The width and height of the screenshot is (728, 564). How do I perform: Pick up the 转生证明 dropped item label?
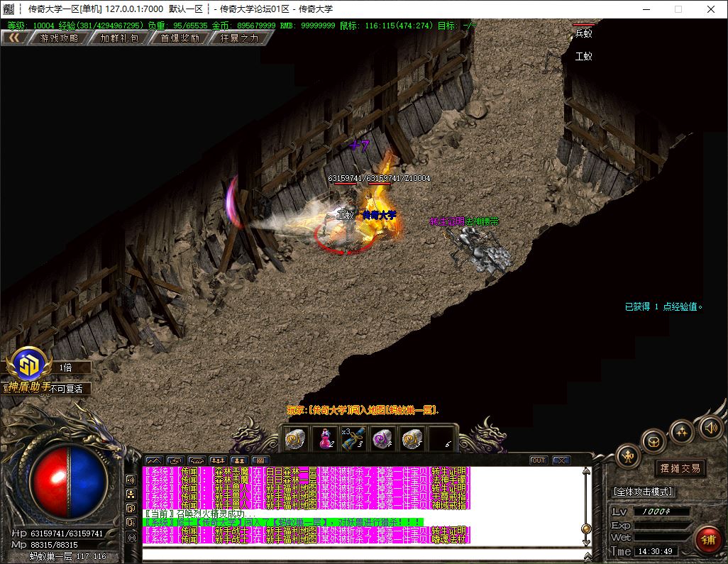(447, 221)
